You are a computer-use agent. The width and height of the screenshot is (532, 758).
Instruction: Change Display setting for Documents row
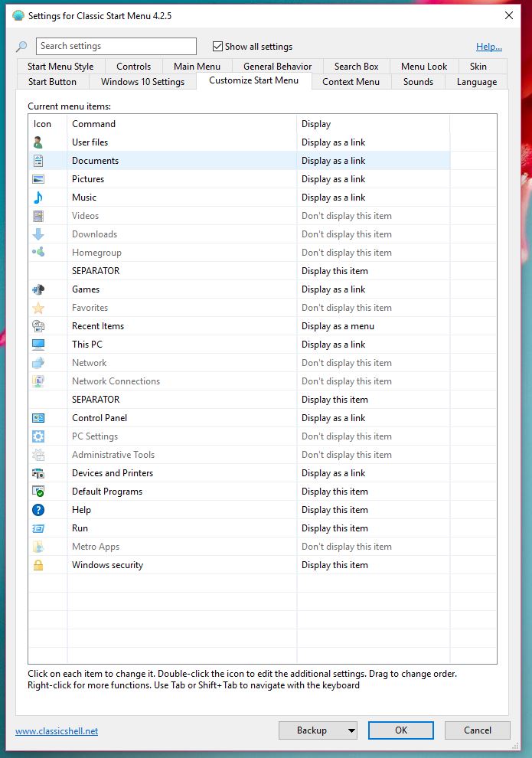coord(372,161)
